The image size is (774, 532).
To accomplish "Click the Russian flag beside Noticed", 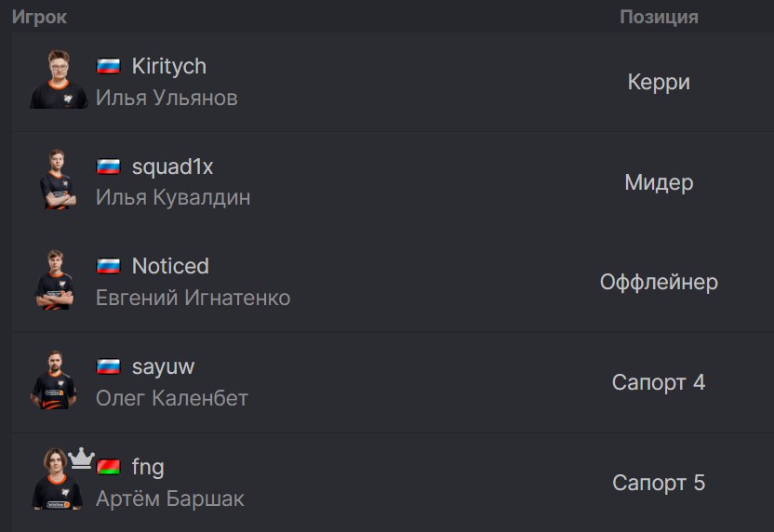I will coord(108,266).
